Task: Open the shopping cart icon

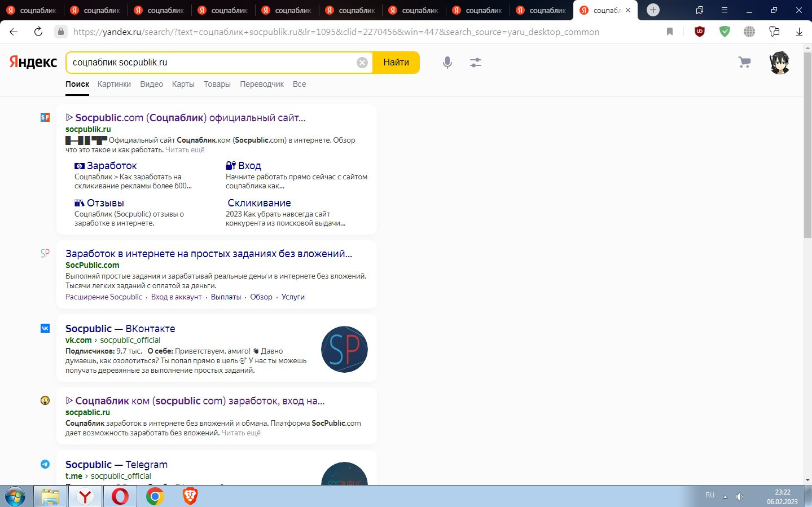Action: click(745, 62)
